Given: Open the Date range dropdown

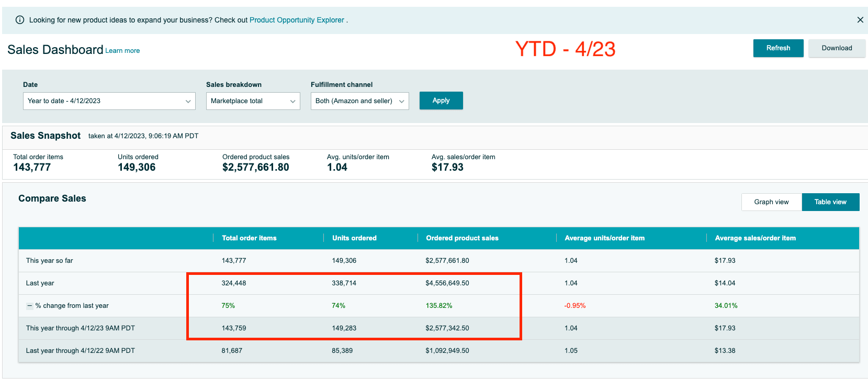Looking at the screenshot, I should (x=109, y=101).
